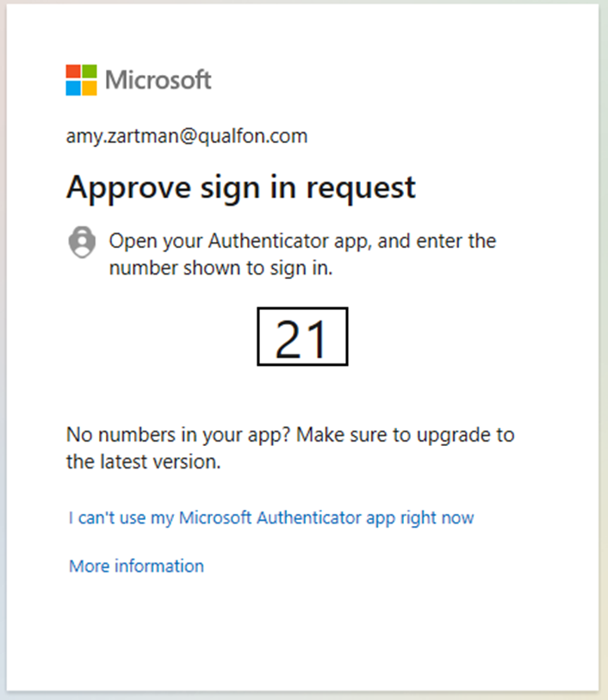Image resolution: width=608 pixels, height=700 pixels.
Task: Click the digit 1 in the sign-in number
Action: point(318,340)
